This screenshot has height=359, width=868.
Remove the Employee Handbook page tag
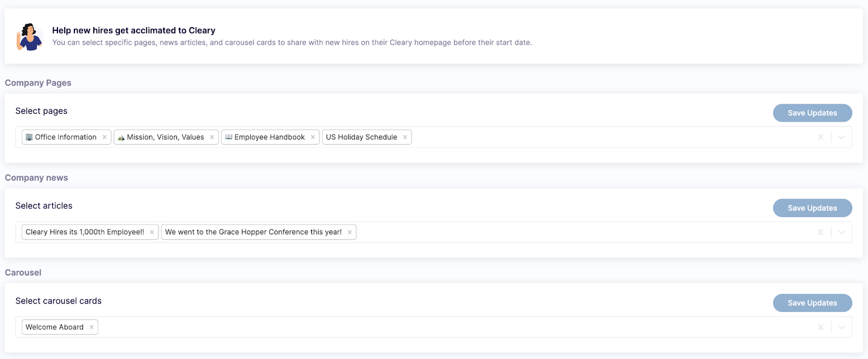click(x=313, y=137)
